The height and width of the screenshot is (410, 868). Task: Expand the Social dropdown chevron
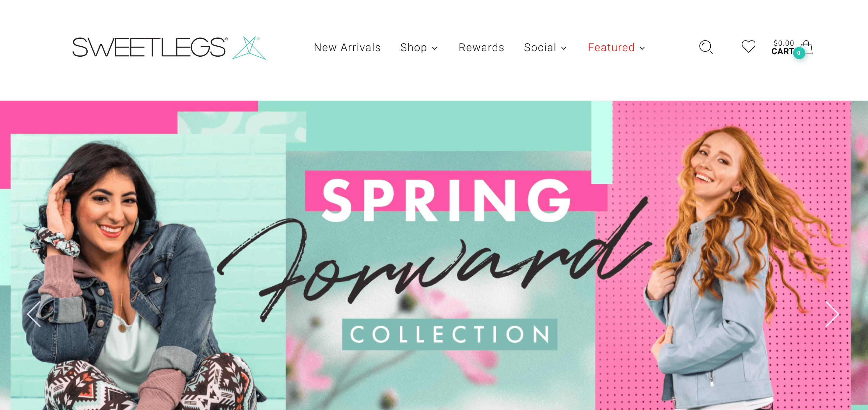click(564, 48)
